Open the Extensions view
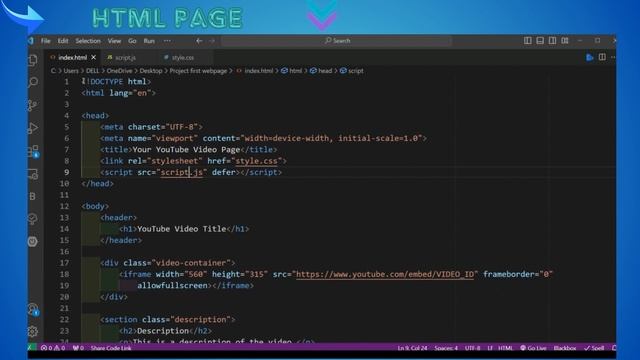640x360 pixels. 33,151
